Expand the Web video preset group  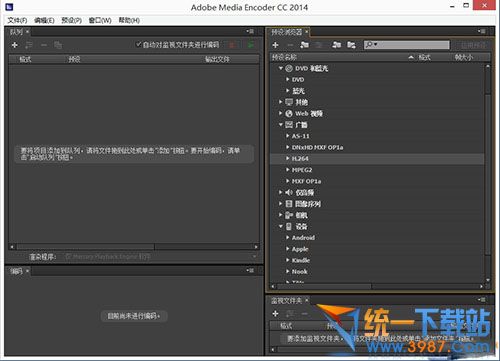281,113
